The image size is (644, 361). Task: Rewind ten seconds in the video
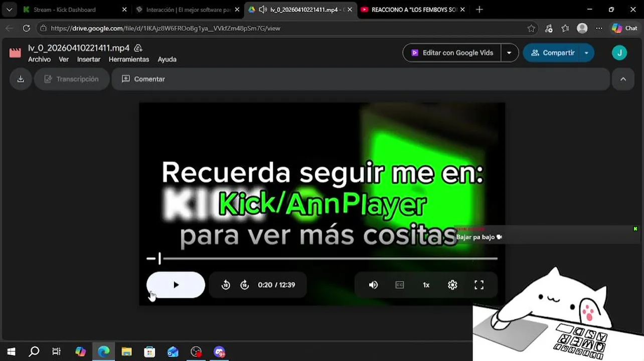226,285
